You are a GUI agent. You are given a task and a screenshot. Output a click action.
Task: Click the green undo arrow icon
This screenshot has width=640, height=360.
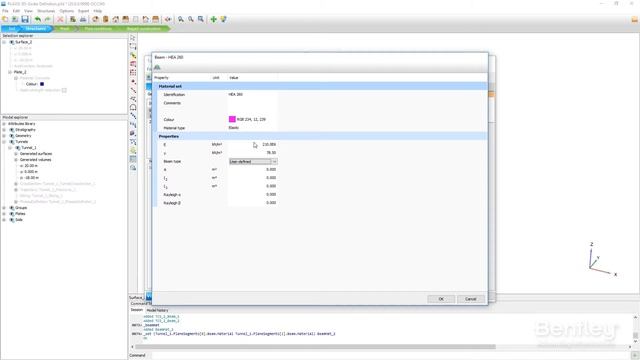38,19
